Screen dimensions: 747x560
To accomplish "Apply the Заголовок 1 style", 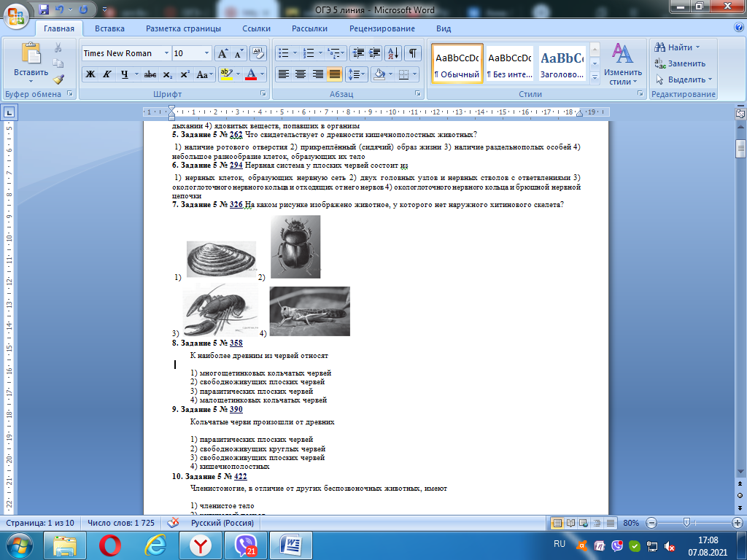I will coord(562,64).
